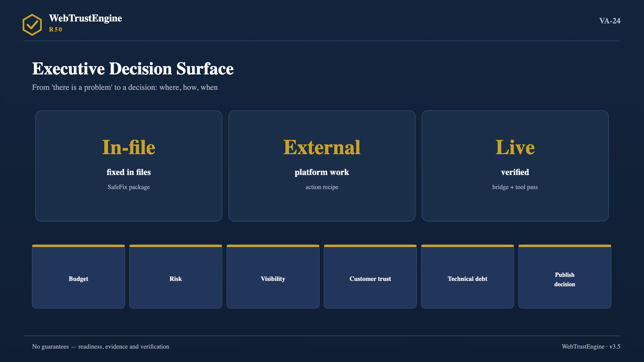Select the Technical debt tile
644x362 pixels.
coord(468,277)
